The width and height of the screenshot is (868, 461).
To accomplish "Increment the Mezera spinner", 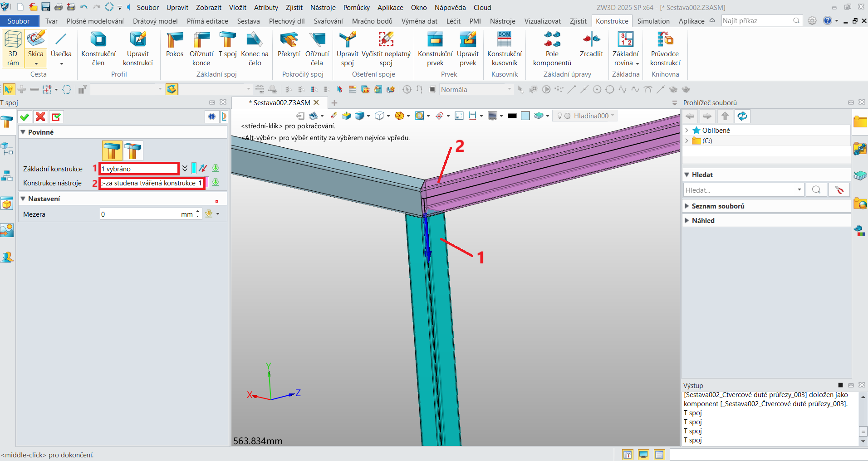I will 198,212.
